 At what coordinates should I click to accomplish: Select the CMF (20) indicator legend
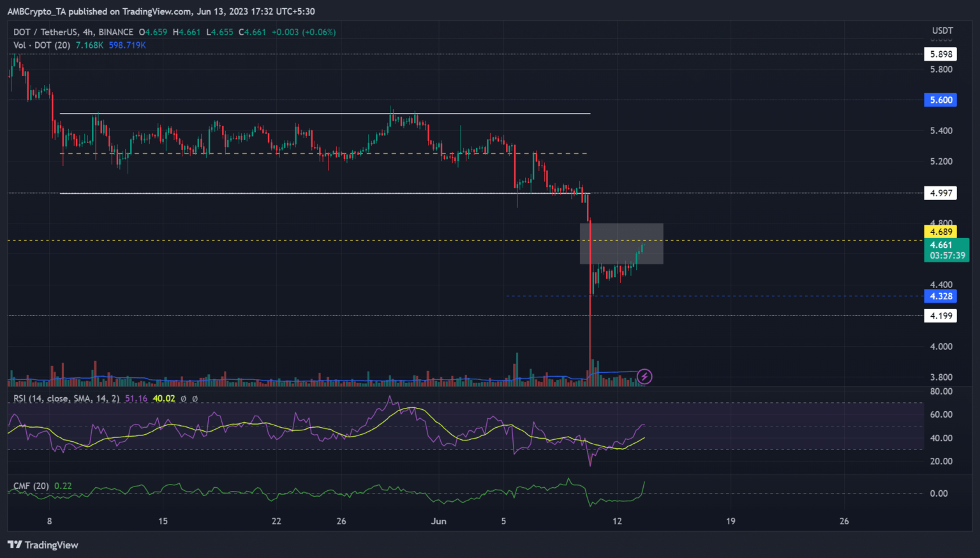coord(31,486)
